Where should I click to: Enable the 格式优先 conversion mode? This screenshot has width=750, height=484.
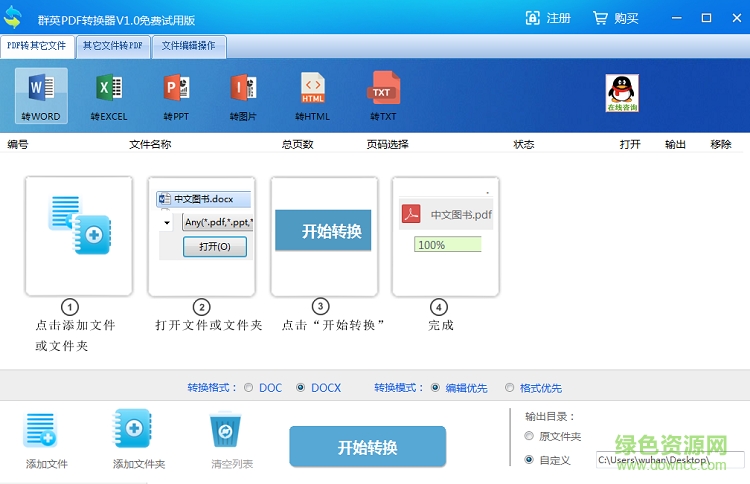pos(510,388)
